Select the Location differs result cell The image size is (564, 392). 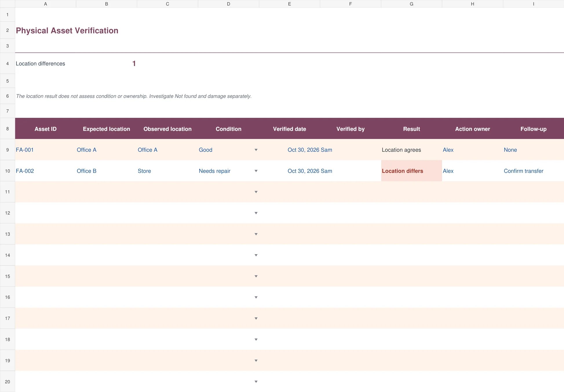[x=411, y=171]
